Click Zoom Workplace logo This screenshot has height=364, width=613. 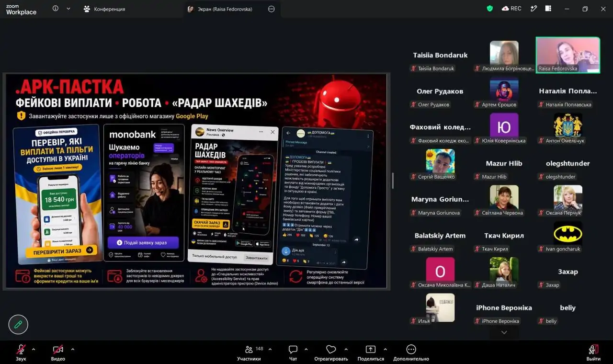(21, 10)
